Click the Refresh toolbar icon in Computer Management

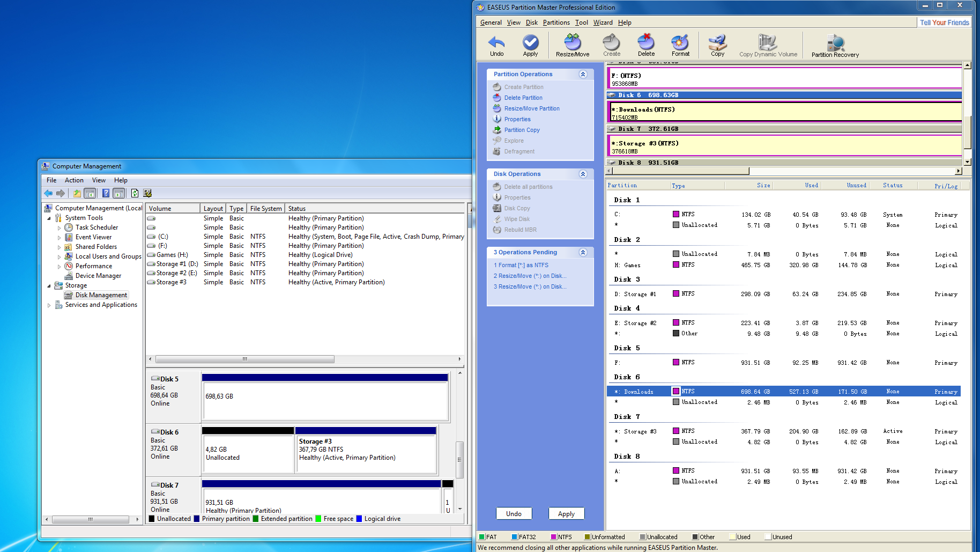pos(135,193)
